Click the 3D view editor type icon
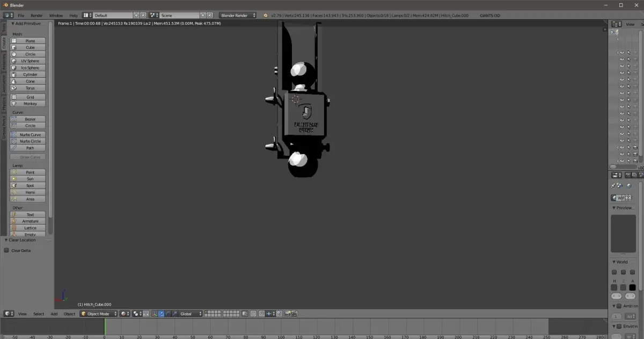This screenshot has width=644, height=339. click(9, 314)
